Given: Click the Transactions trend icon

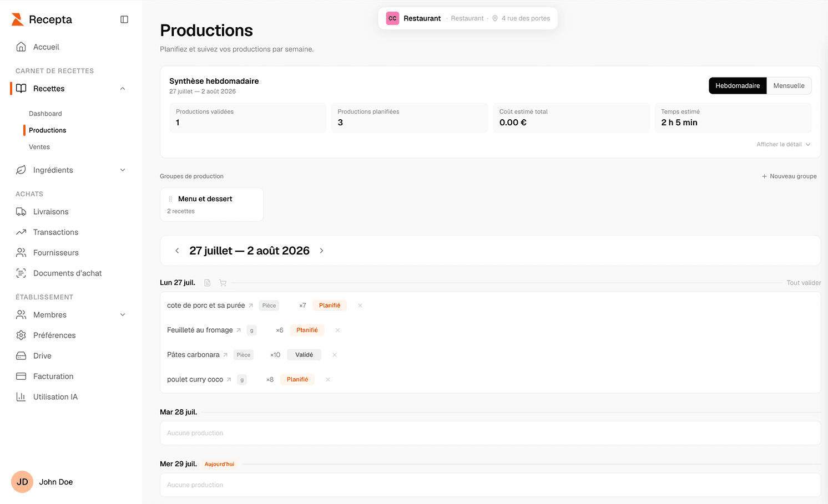Looking at the screenshot, I should click(21, 232).
